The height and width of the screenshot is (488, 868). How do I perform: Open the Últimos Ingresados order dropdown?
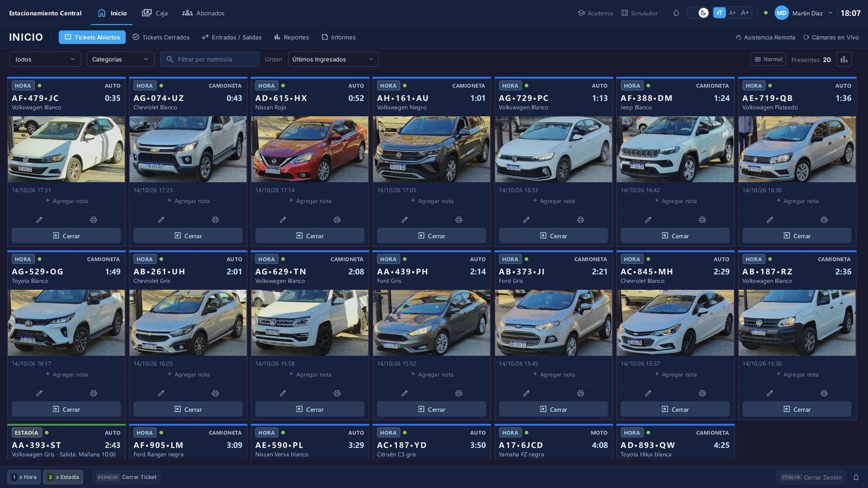[x=333, y=59]
